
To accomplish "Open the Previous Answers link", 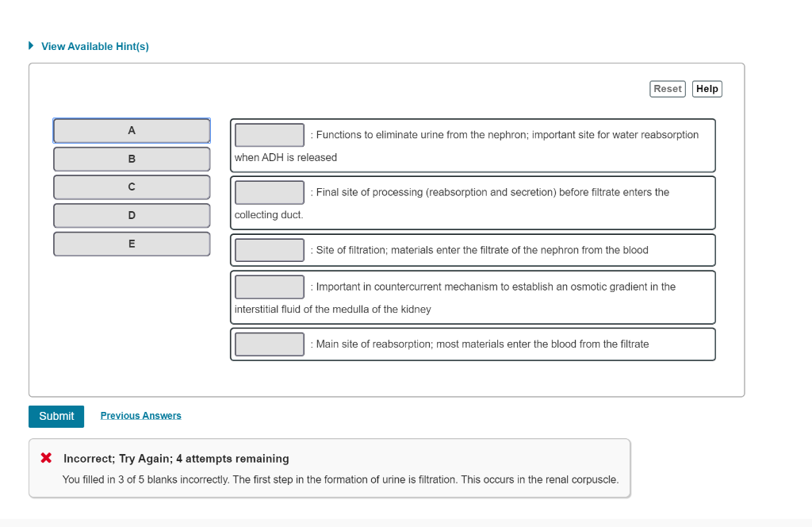I will (140, 415).
